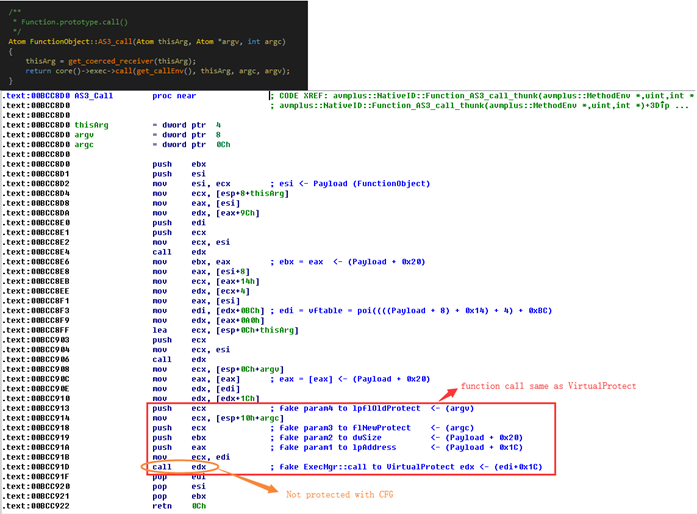Click the fake param1 lpAddress comment
697x514 pixels.
[x=397, y=448]
